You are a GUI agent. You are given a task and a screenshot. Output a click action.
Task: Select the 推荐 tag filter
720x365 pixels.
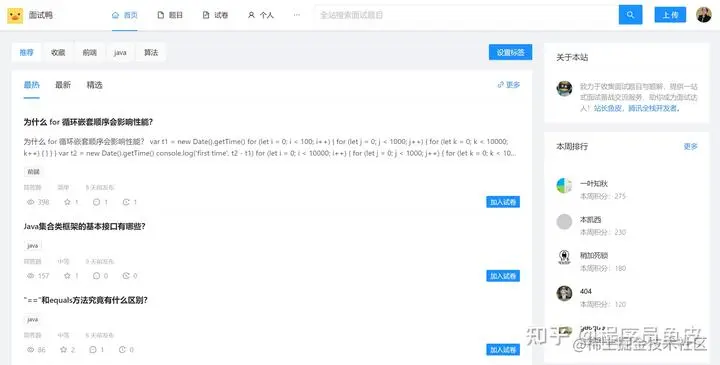click(x=27, y=52)
